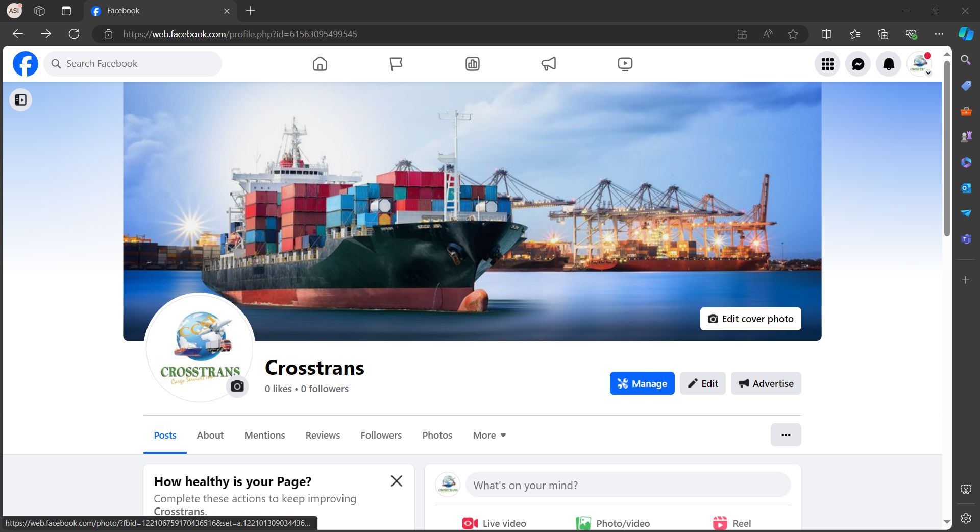Open the Ad Center megaphone icon
Viewport: 980px width, 532px height.
click(549, 64)
